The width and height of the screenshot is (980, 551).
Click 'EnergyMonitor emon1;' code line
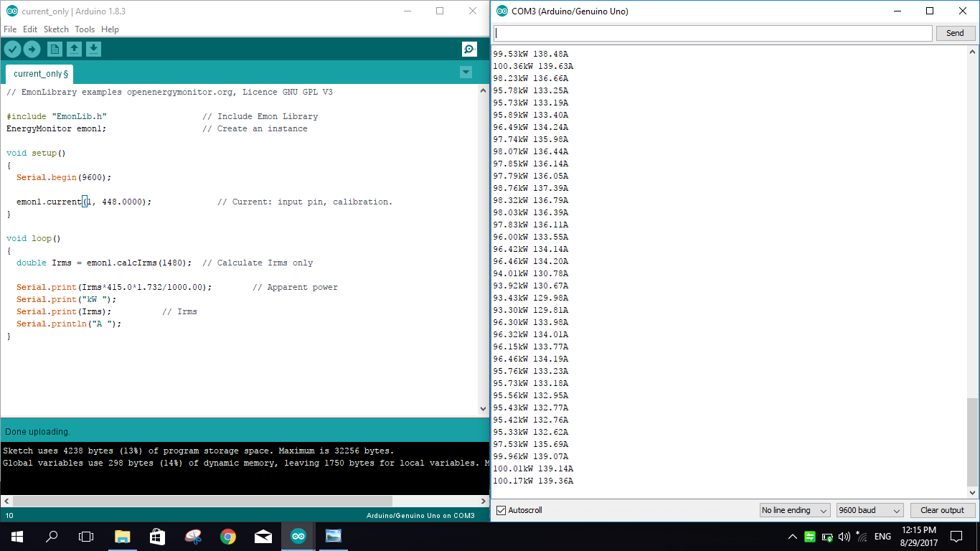pyautogui.click(x=56, y=128)
